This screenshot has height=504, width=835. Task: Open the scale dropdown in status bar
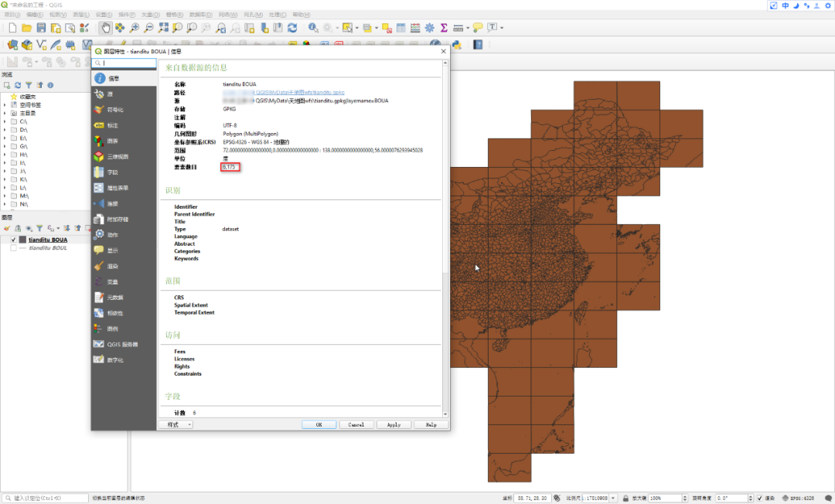coord(613,498)
